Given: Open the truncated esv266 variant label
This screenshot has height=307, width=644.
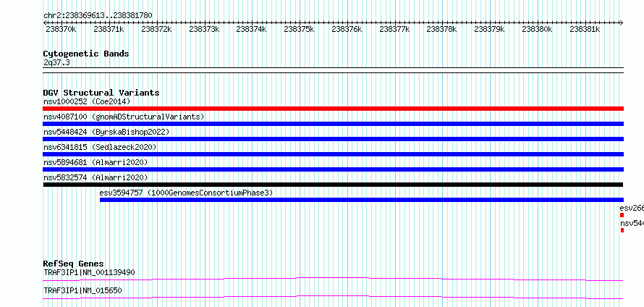Looking at the screenshot, I should click(632, 208).
